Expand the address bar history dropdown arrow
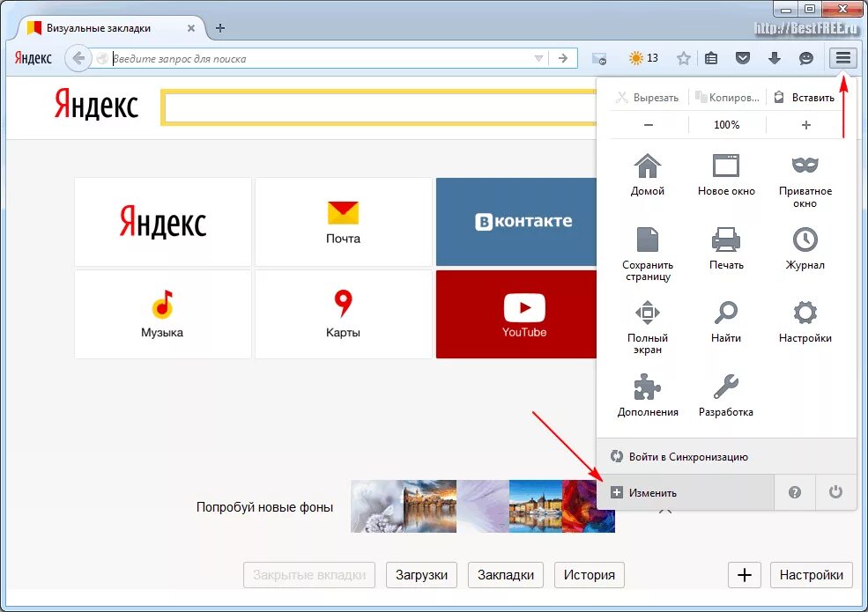The width and height of the screenshot is (868, 612). pos(538,58)
